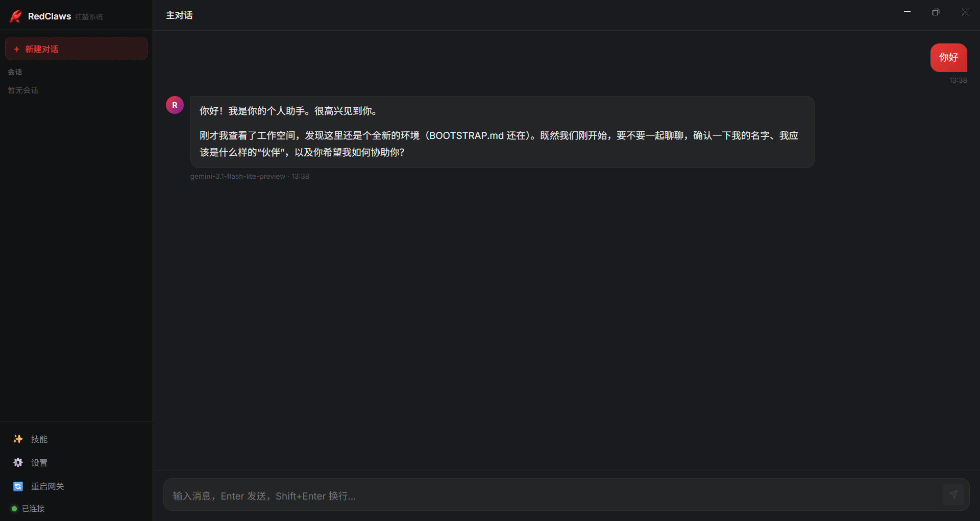Viewport: 980px width, 521px height.
Task: Click the 暂无会话 placeholder text
Action: 23,90
